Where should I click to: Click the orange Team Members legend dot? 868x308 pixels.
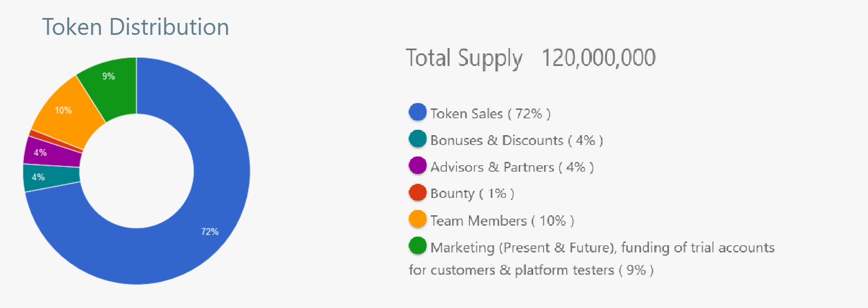point(417,219)
